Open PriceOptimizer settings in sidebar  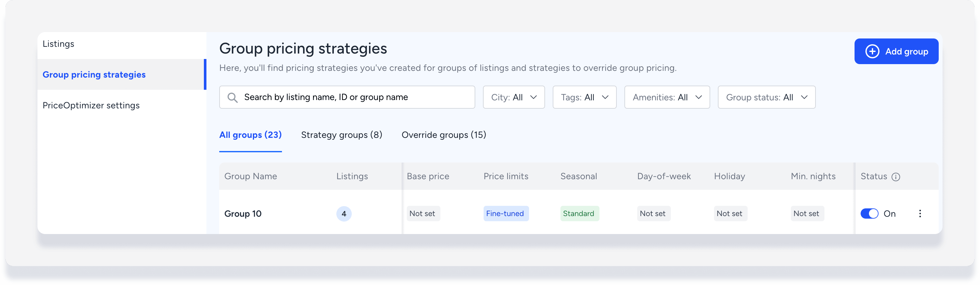tap(91, 105)
